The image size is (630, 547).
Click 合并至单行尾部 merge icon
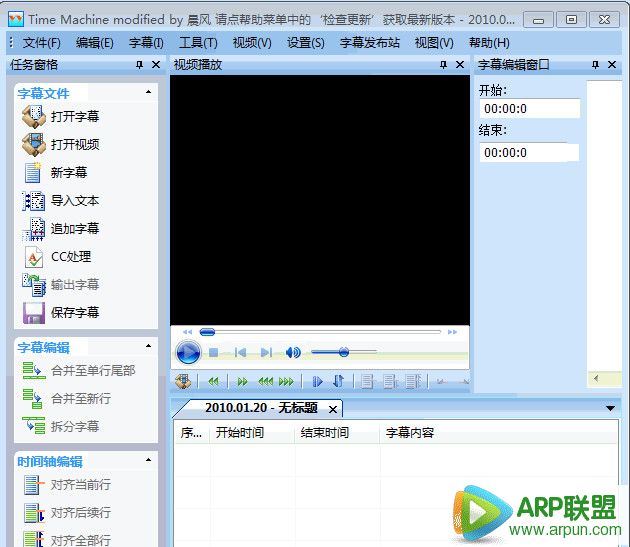tap(34, 371)
